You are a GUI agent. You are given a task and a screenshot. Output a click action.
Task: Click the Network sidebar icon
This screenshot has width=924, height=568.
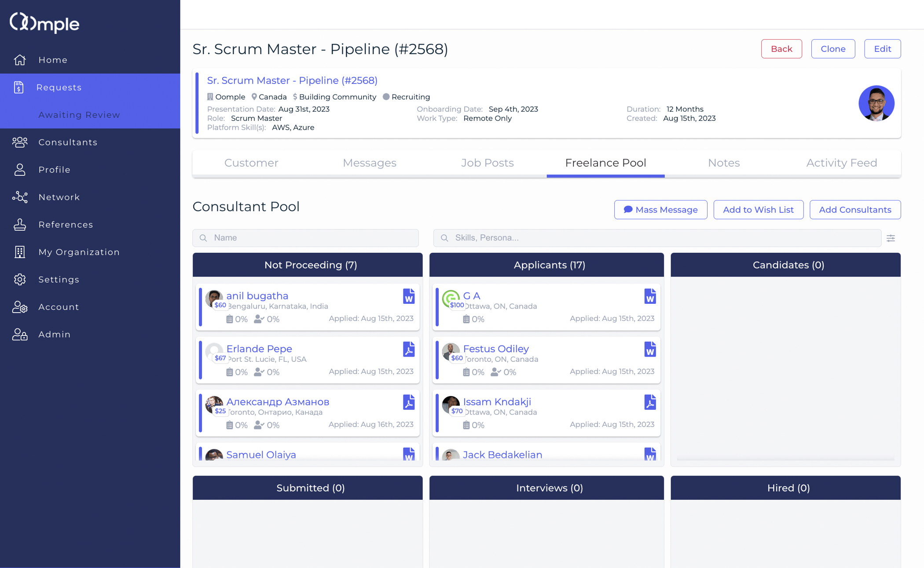tap(19, 197)
